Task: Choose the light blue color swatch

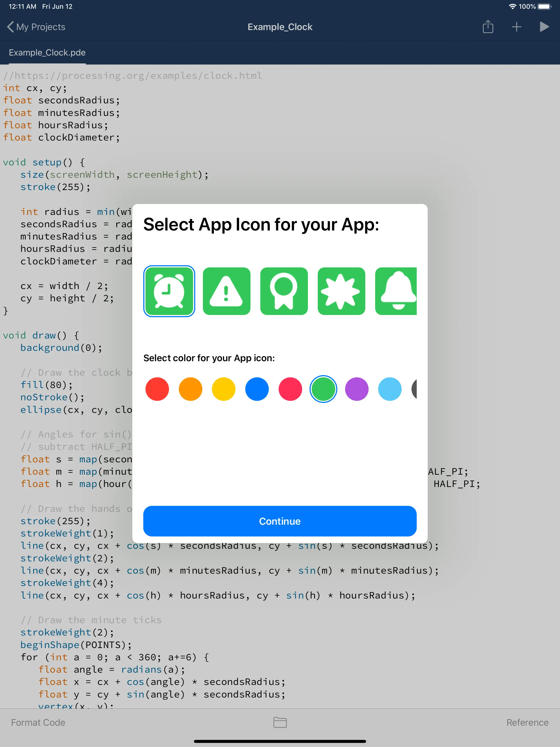Action: coord(390,389)
